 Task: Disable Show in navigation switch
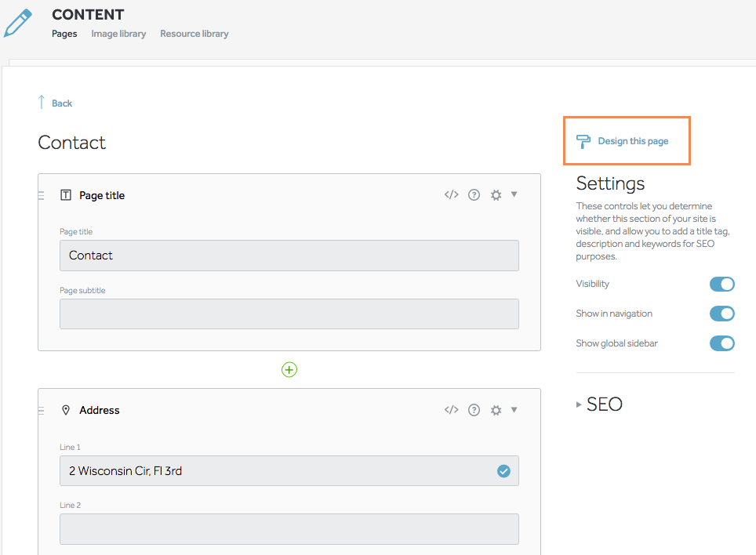721,314
